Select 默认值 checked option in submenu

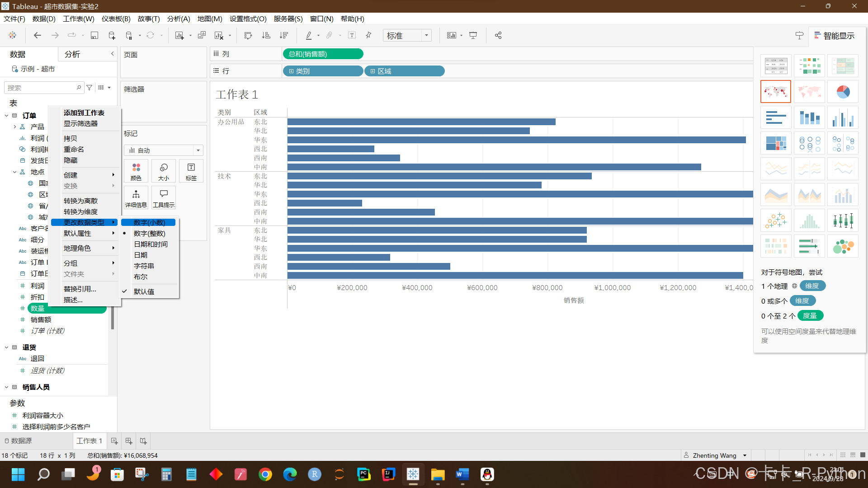(x=144, y=291)
